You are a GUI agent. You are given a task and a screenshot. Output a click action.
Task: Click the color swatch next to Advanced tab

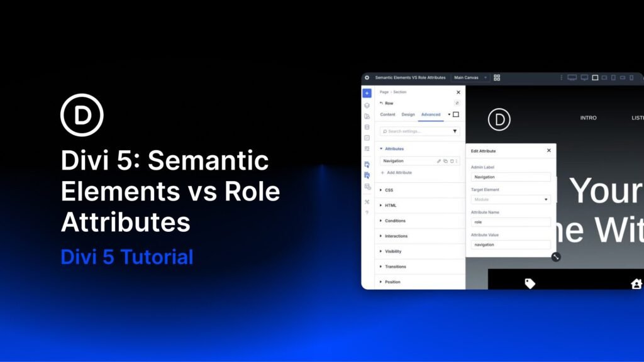coord(456,114)
